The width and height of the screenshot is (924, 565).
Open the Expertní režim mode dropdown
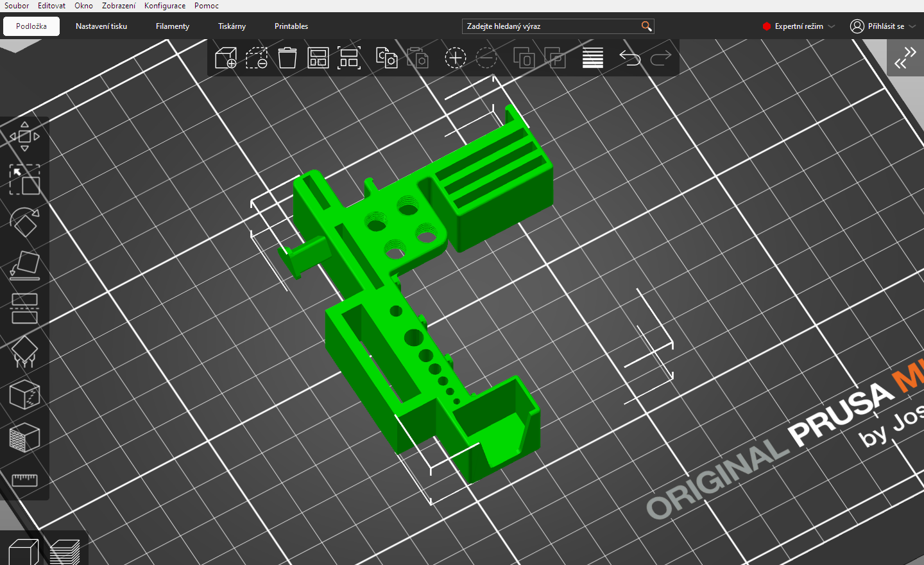pos(799,26)
